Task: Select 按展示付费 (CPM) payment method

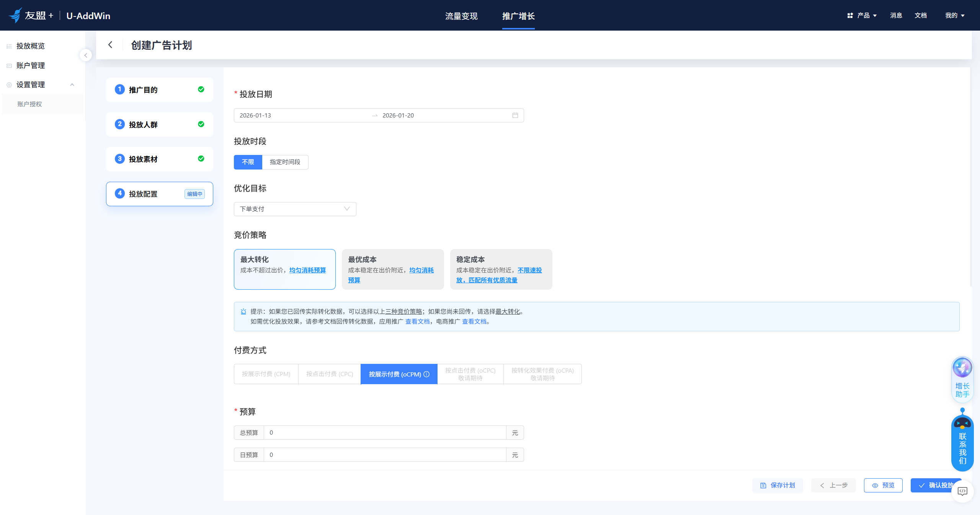Action: 266,374
